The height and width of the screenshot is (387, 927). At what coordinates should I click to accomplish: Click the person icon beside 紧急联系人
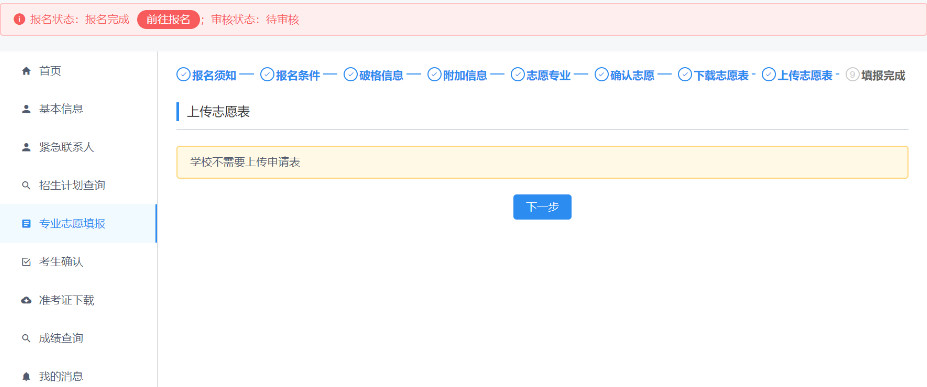click(x=25, y=147)
